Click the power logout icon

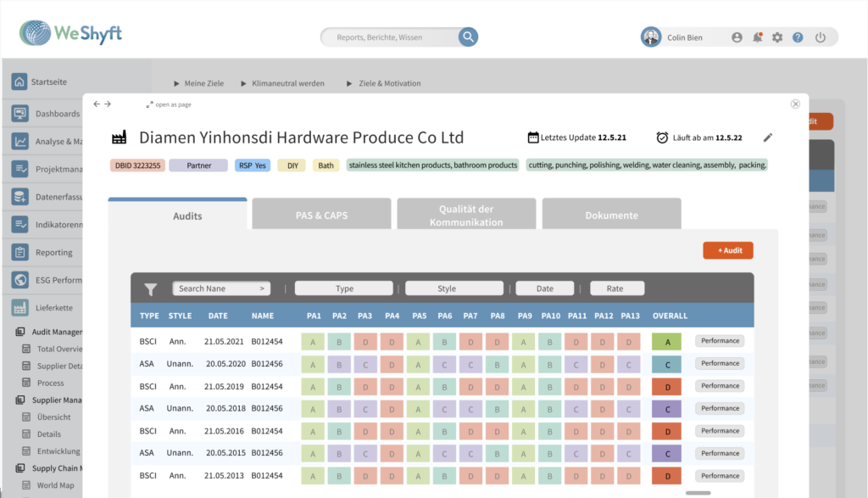[x=821, y=37]
